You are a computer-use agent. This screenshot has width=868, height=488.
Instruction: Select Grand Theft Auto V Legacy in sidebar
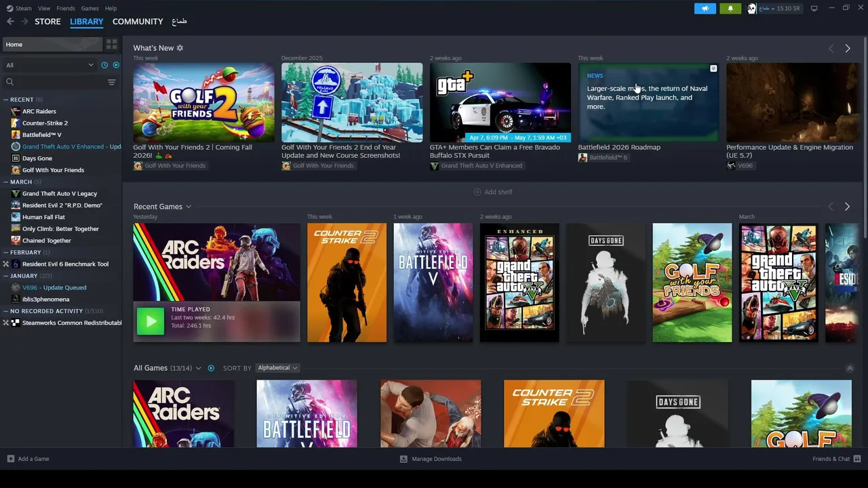[60, 193]
